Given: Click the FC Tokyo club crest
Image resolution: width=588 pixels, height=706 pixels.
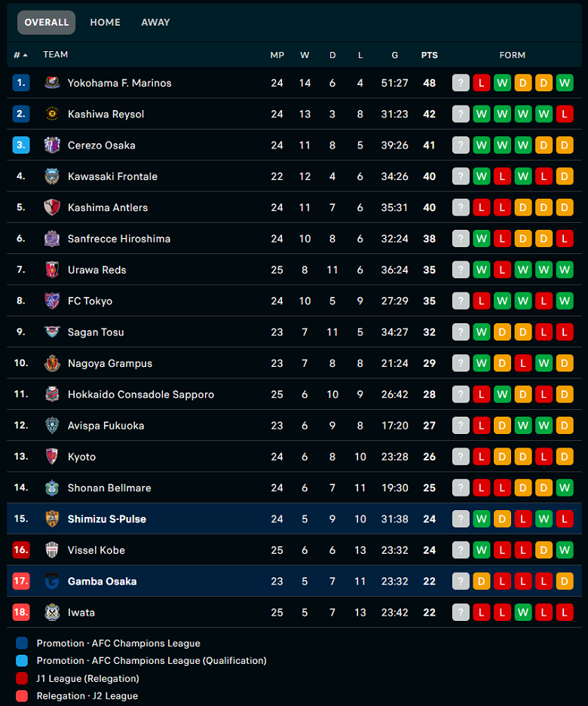Looking at the screenshot, I should [x=52, y=301].
